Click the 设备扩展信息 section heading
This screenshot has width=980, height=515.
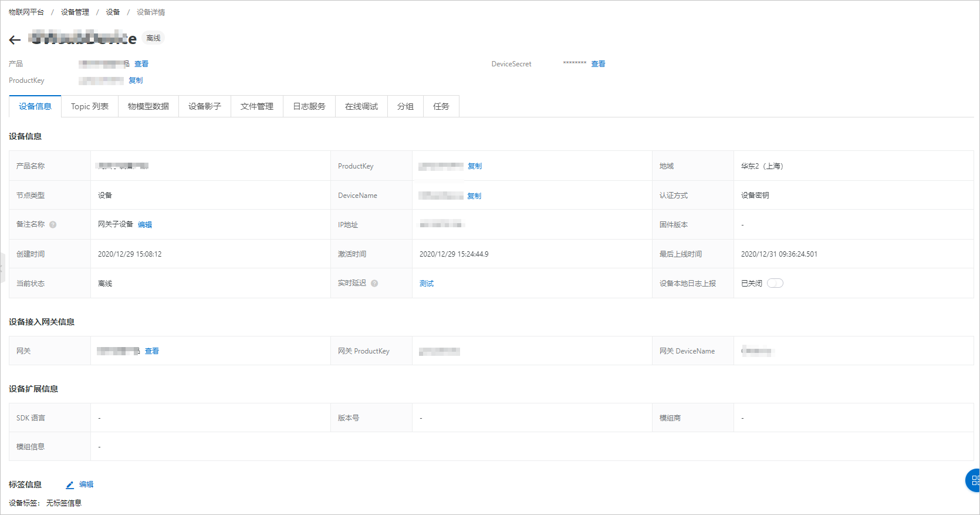pos(33,389)
